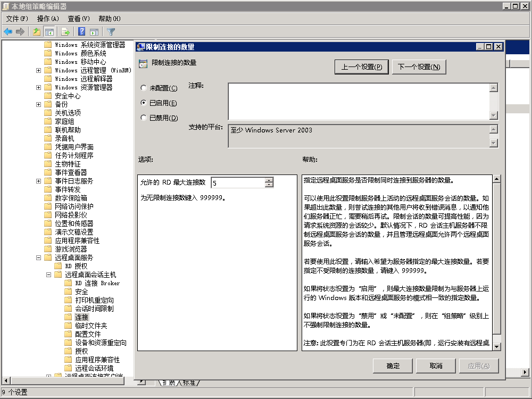This screenshot has width=532, height=399.
Task: Open the 查看(V) menu
Action: pyautogui.click(x=78, y=19)
